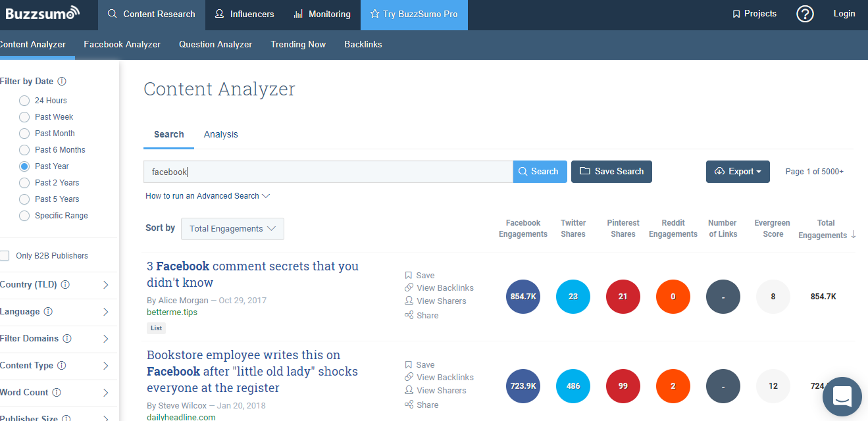Open the Export dropdown menu
Screen dimensions: 868x421
pyautogui.click(x=737, y=172)
